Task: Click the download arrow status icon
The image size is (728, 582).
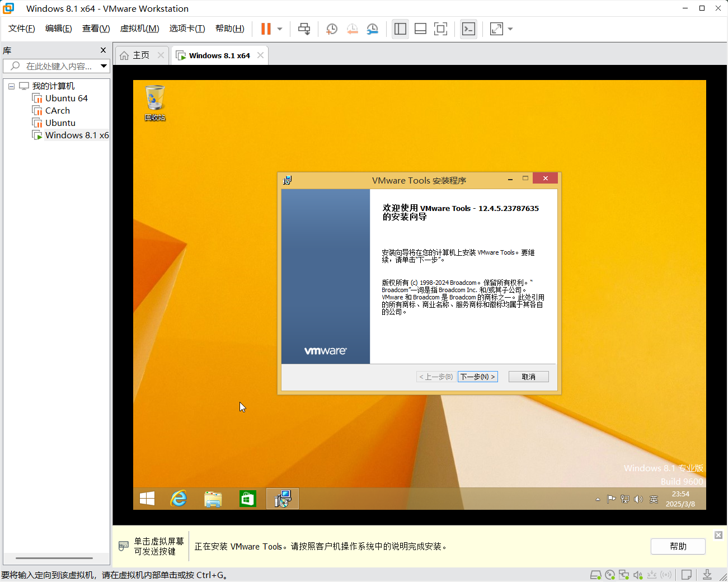Action: click(x=707, y=575)
